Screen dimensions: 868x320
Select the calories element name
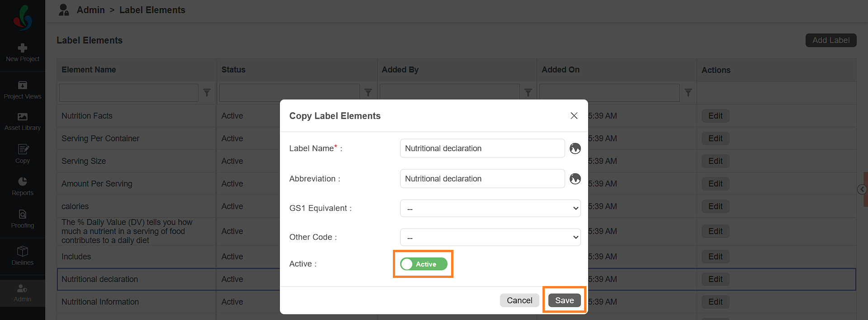coord(75,206)
